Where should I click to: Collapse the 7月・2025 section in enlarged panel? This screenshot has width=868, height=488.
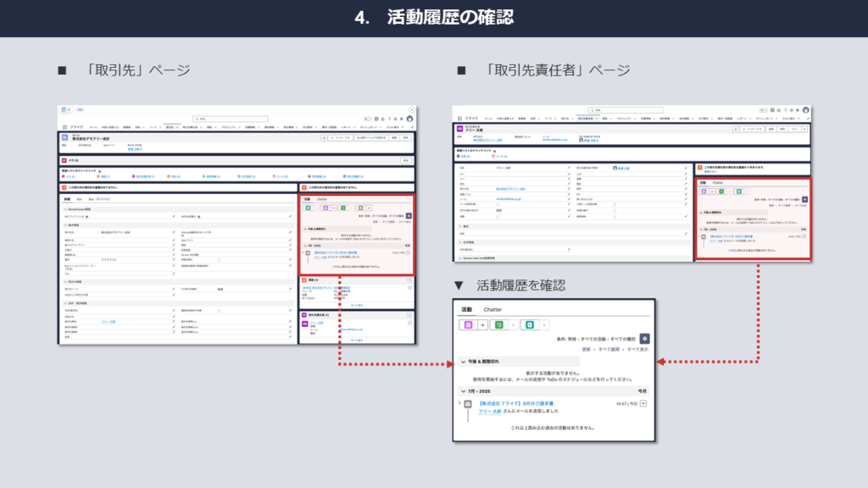click(x=463, y=391)
